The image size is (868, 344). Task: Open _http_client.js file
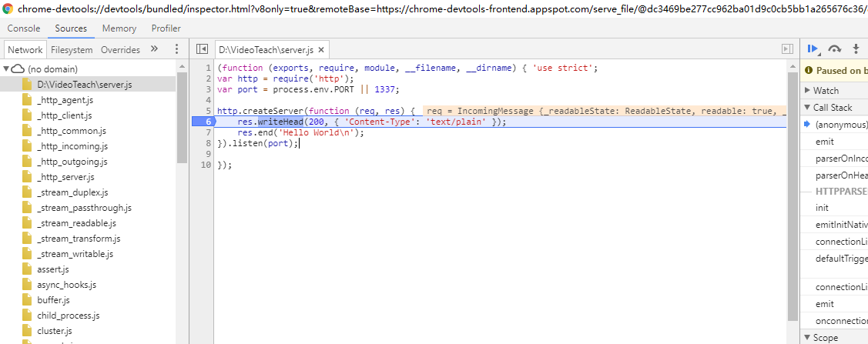(64, 115)
